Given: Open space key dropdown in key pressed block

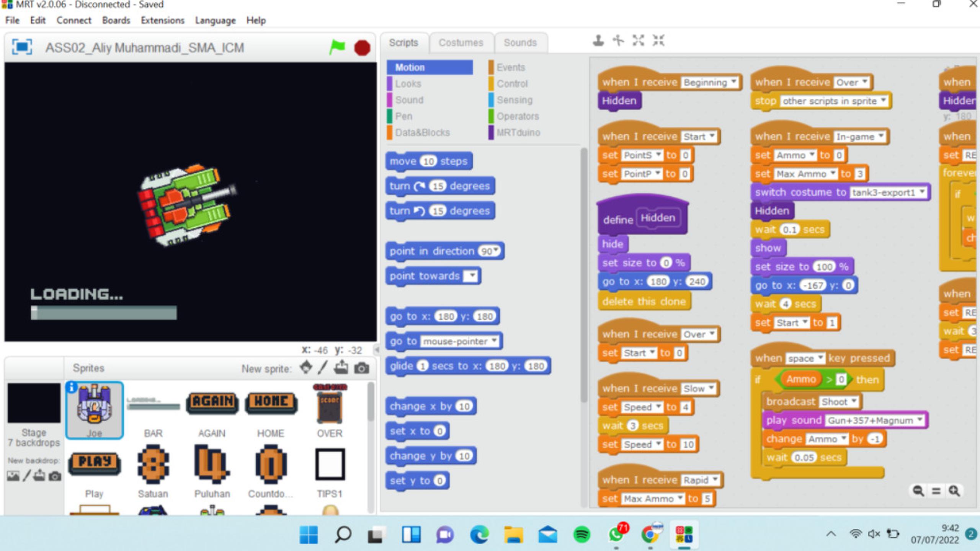Looking at the screenshot, I should click(x=820, y=357).
